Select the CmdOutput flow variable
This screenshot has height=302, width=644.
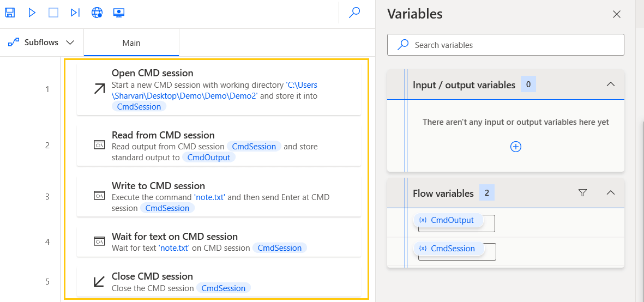click(x=448, y=220)
